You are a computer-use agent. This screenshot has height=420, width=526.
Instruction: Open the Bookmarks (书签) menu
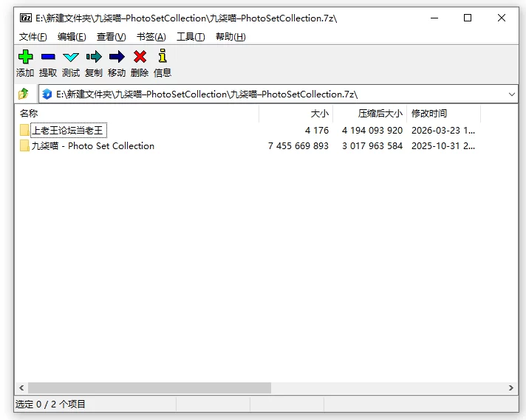tap(151, 37)
